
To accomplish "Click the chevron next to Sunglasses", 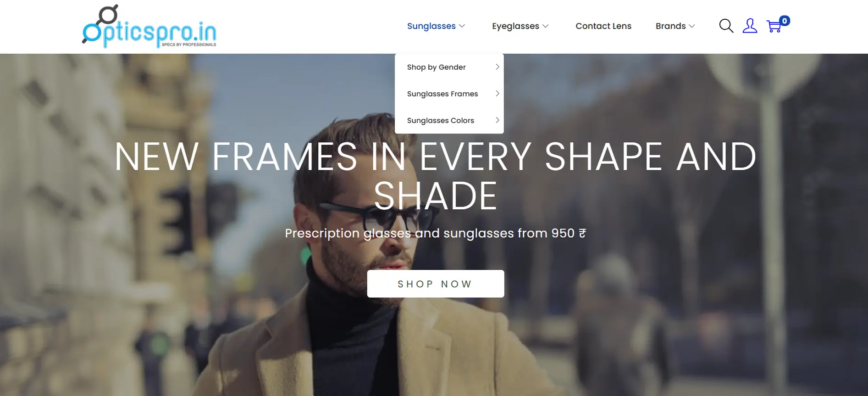I will [x=462, y=26].
